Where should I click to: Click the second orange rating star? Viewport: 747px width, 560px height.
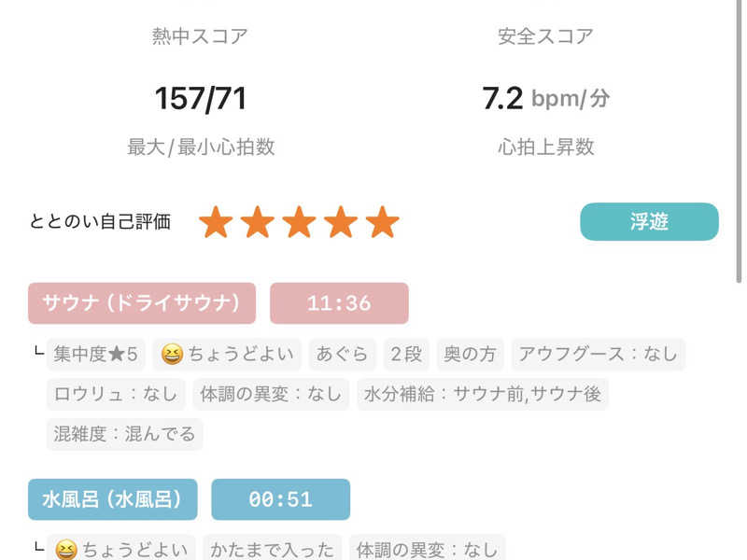pyautogui.click(x=258, y=222)
